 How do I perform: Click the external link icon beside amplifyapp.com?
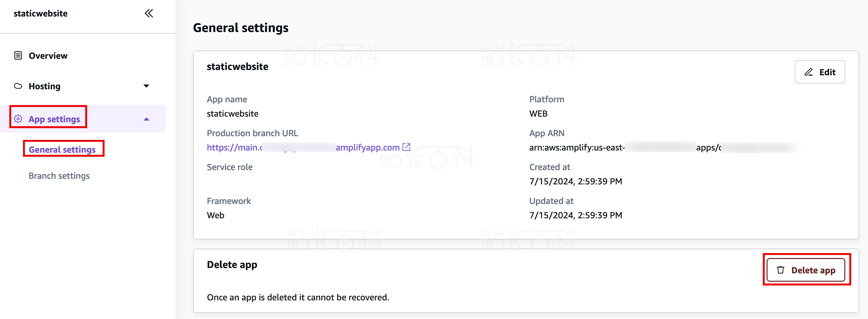tap(406, 147)
